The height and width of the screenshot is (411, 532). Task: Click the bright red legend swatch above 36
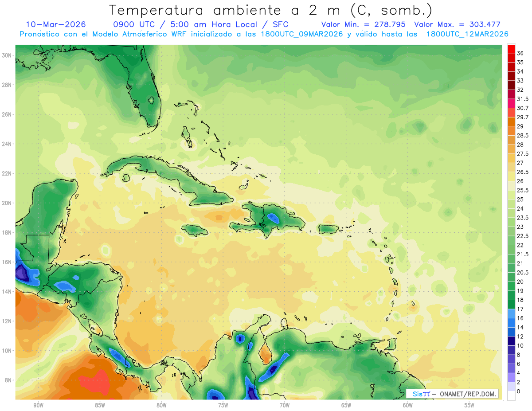[511, 49]
